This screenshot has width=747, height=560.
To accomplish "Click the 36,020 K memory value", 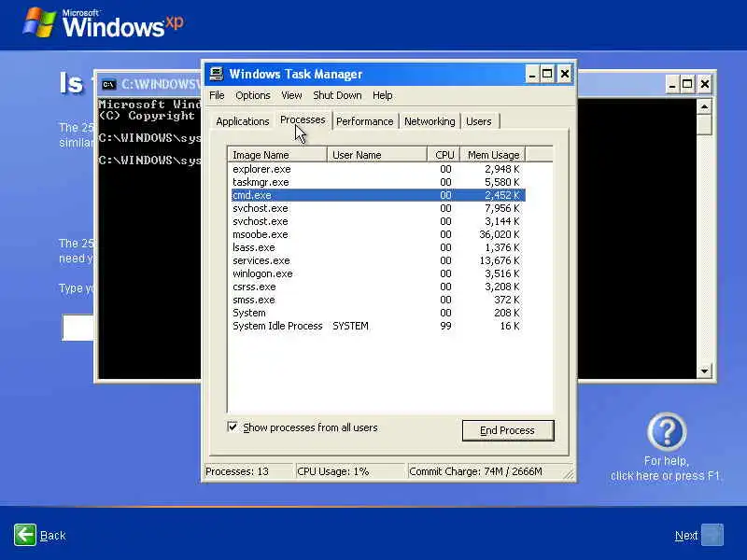I will (x=500, y=234).
